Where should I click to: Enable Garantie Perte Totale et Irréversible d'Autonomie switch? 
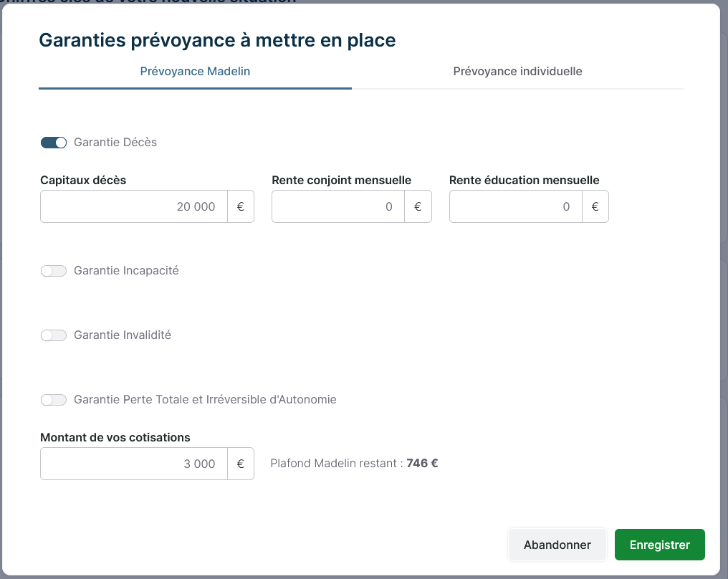pos(54,400)
